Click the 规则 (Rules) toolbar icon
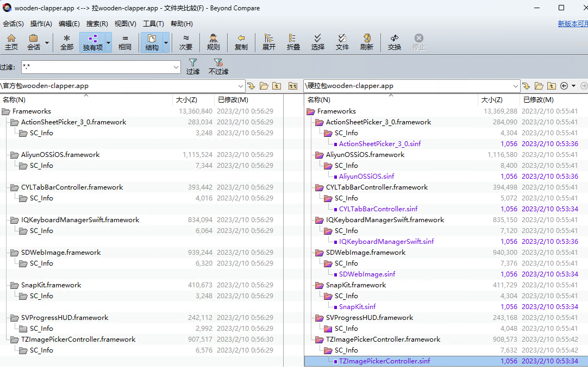The width and height of the screenshot is (588, 371). click(213, 42)
